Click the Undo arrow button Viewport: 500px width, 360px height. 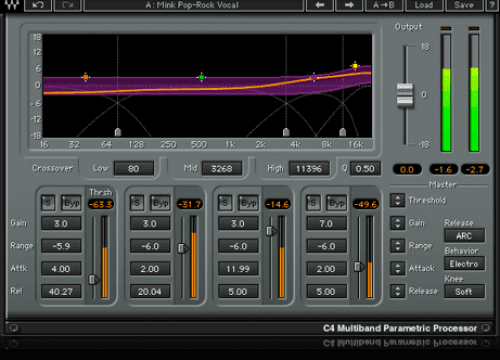[x=38, y=5]
